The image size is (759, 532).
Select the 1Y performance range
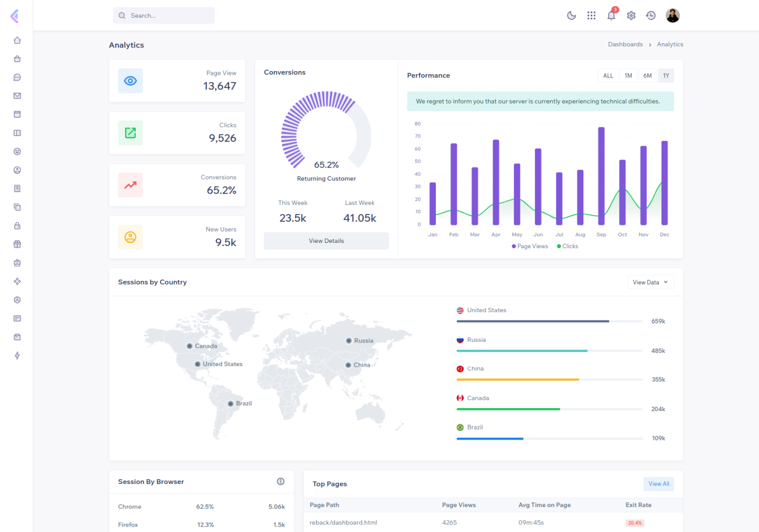click(x=666, y=75)
